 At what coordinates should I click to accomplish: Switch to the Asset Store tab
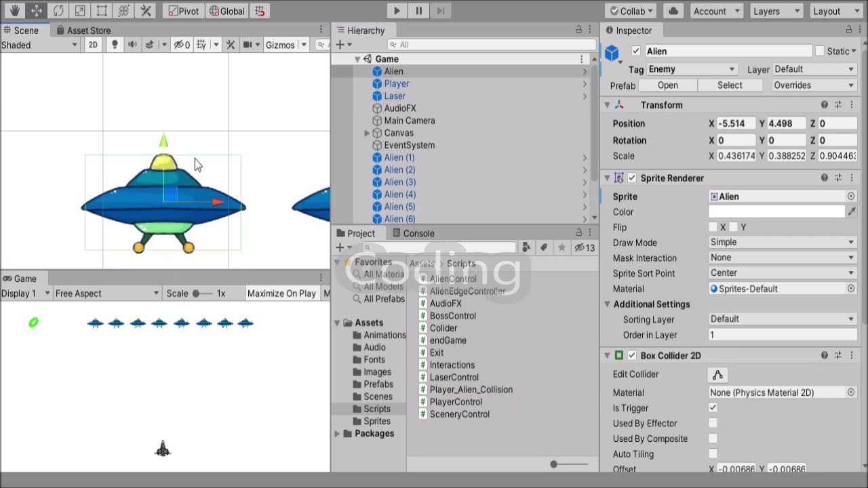pyautogui.click(x=83, y=30)
